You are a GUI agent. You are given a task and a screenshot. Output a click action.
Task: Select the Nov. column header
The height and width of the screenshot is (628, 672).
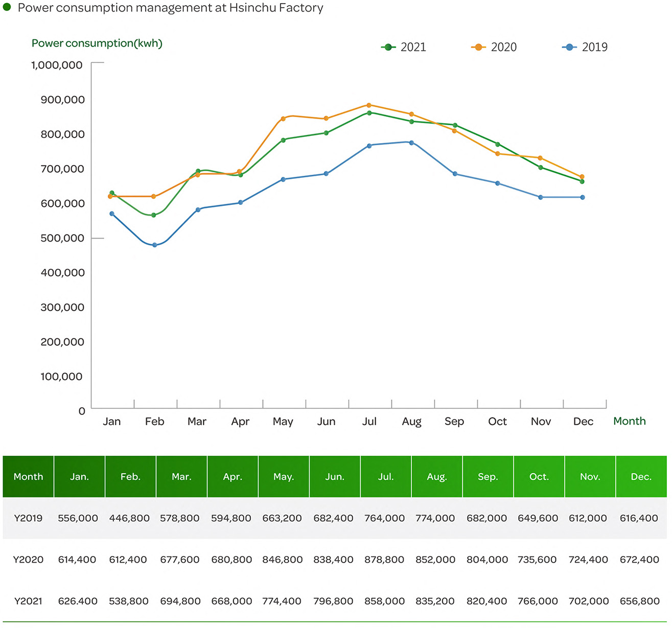[x=590, y=477]
